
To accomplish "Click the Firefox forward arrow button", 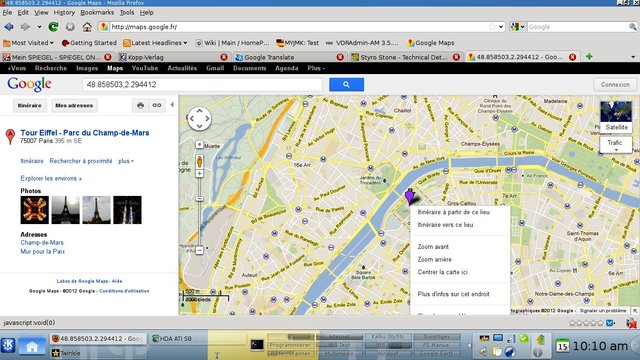I will (x=25, y=27).
